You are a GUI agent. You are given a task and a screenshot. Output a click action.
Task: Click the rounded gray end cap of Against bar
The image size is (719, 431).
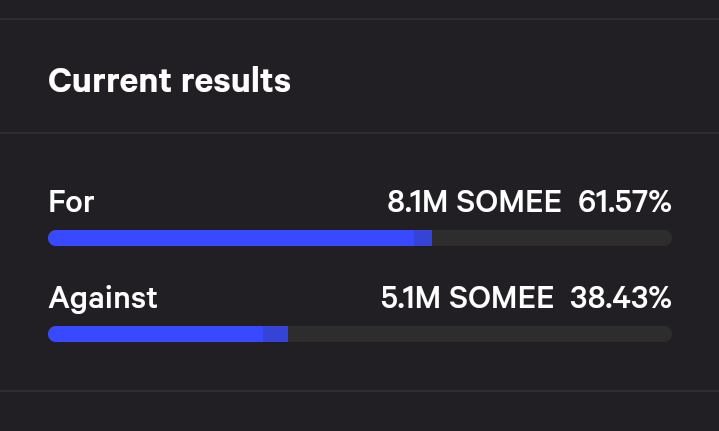coord(668,334)
